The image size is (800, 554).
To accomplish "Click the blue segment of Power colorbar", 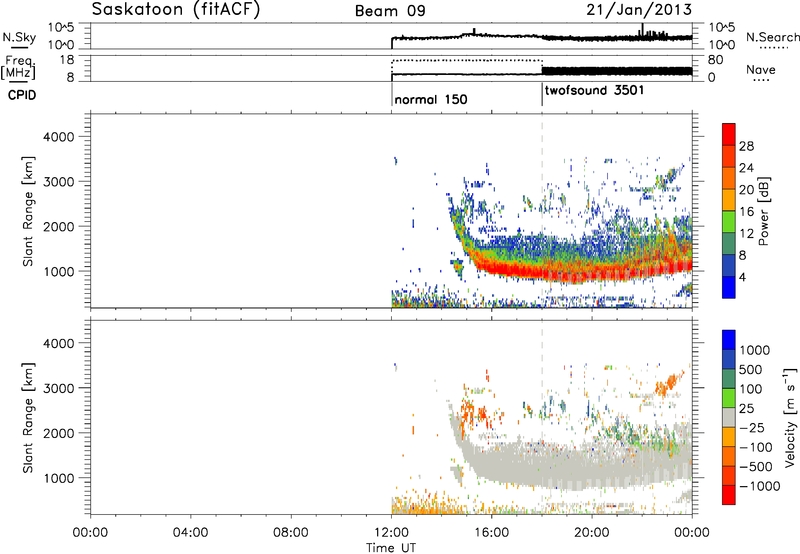I will coord(729,287).
